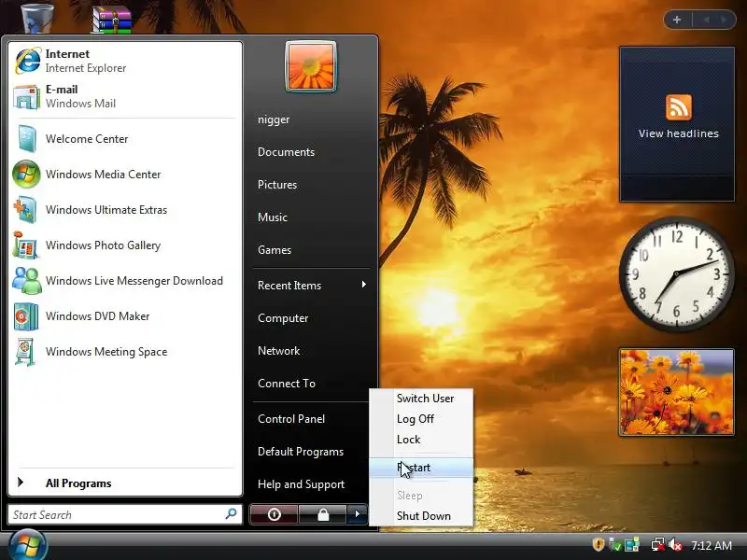Choose Restart in the power menu

pos(422,468)
